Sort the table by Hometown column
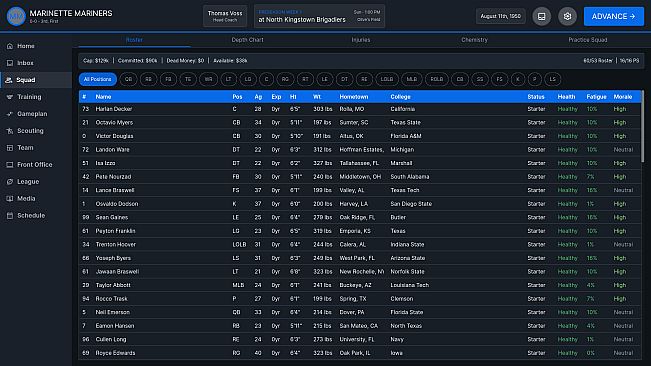The width and height of the screenshot is (651, 366). pyautogui.click(x=354, y=97)
